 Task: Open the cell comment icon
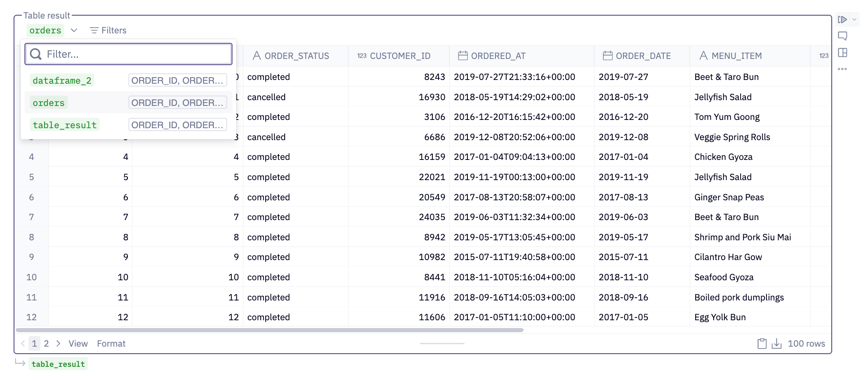tap(842, 36)
